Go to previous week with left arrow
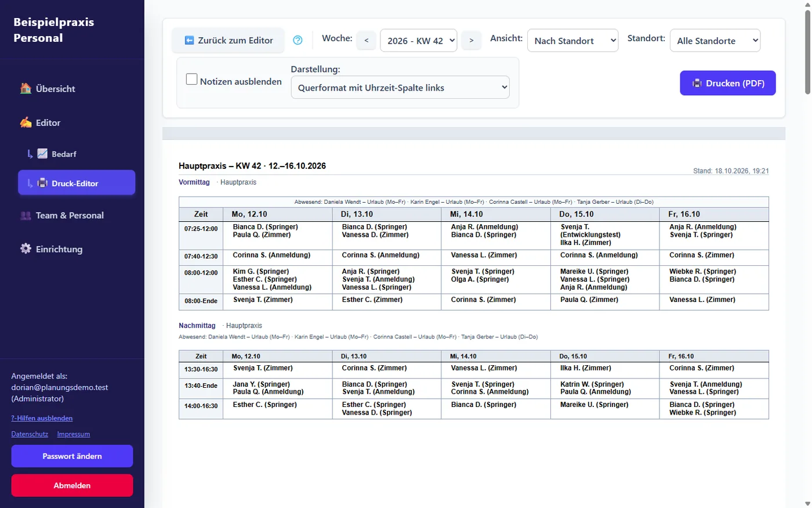The width and height of the screenshot is (812, 508). click(x=366, y=40)
